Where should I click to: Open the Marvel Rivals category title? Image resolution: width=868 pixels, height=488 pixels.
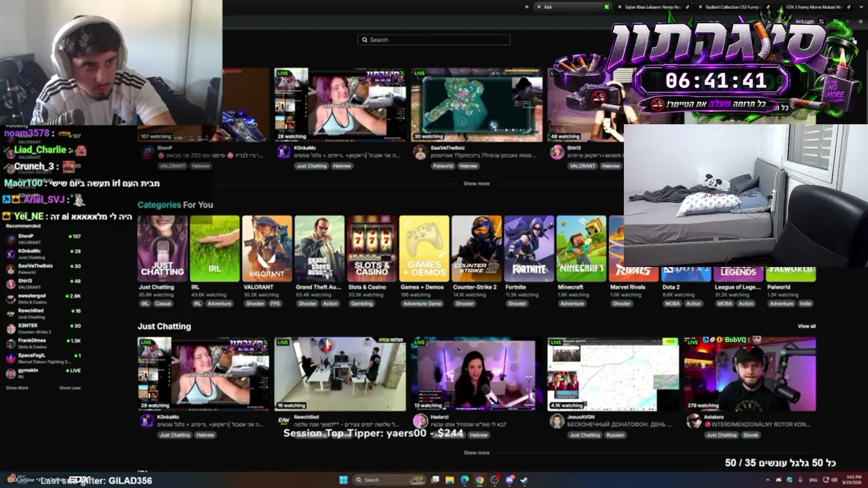pos(627,287)
